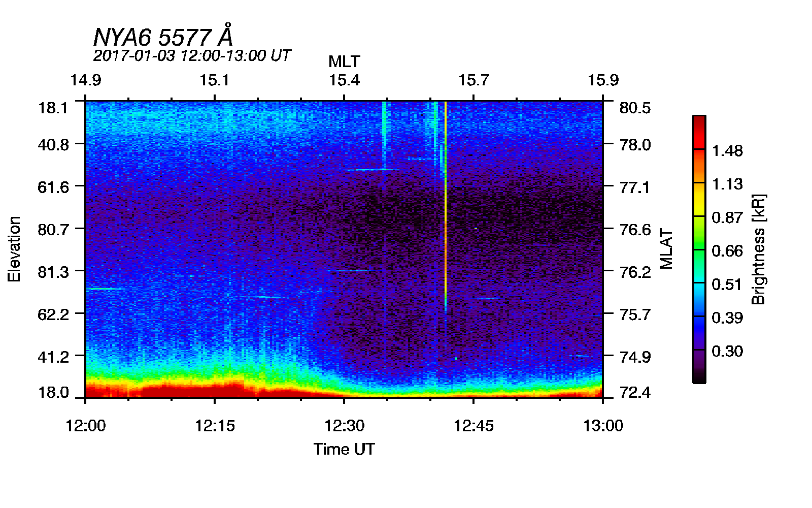
Task: Click colorbar value '0.87'
Action: click(727, 217)
